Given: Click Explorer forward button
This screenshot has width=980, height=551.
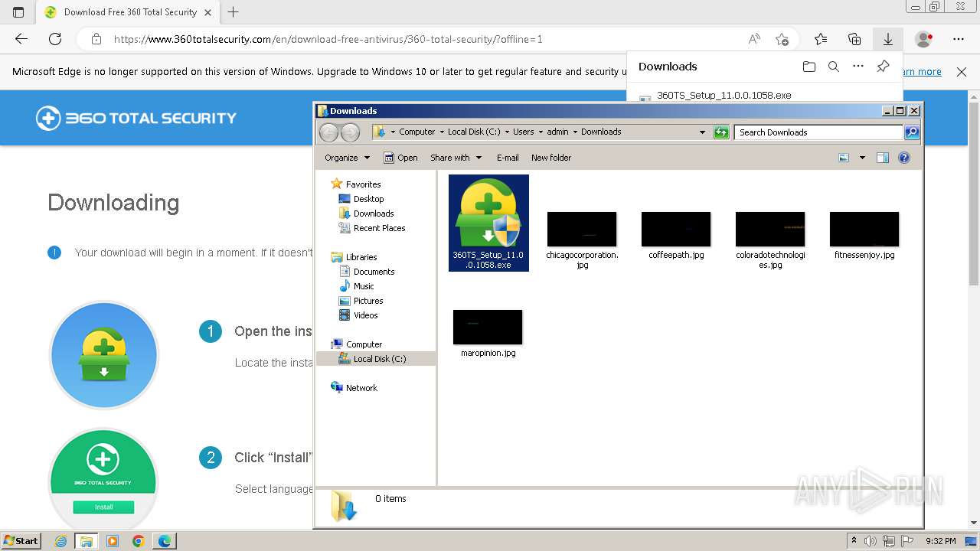Looking at the screenshot, I should 350,132.
